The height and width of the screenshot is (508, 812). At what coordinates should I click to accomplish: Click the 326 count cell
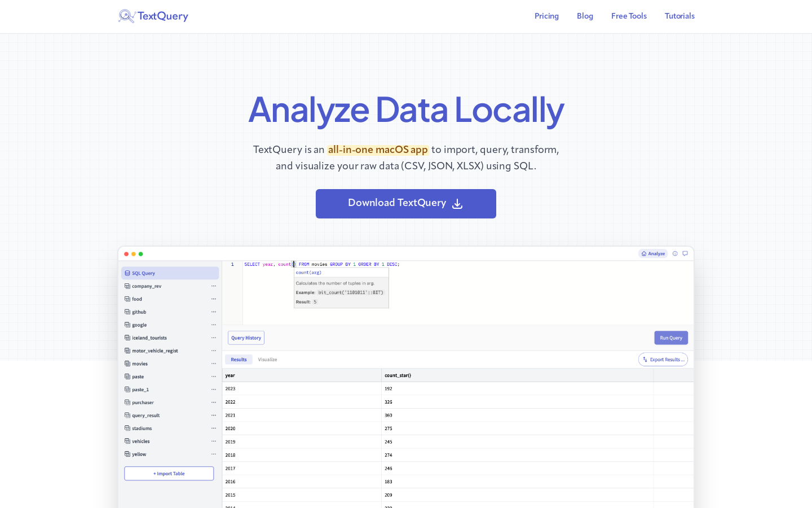click(518, 402)
